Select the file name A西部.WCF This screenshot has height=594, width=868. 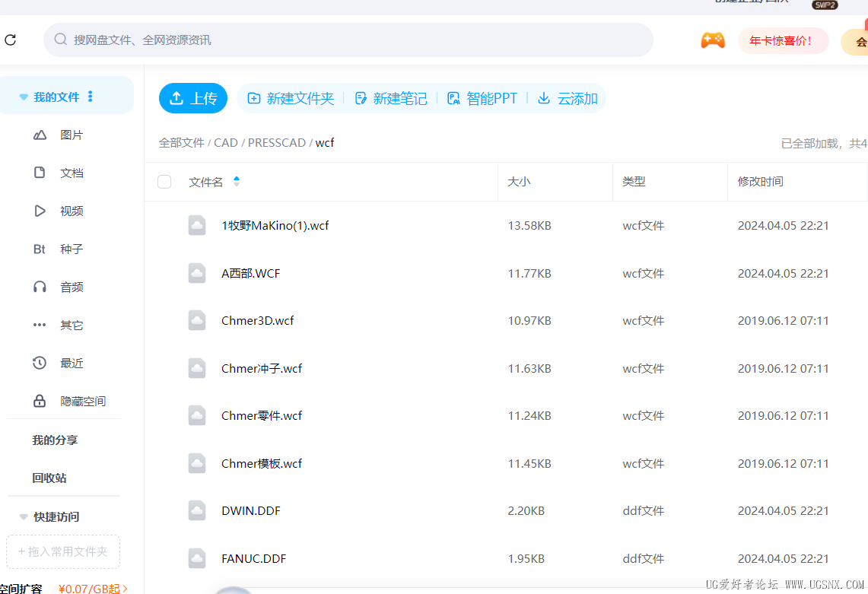click(x=251, y=274)
